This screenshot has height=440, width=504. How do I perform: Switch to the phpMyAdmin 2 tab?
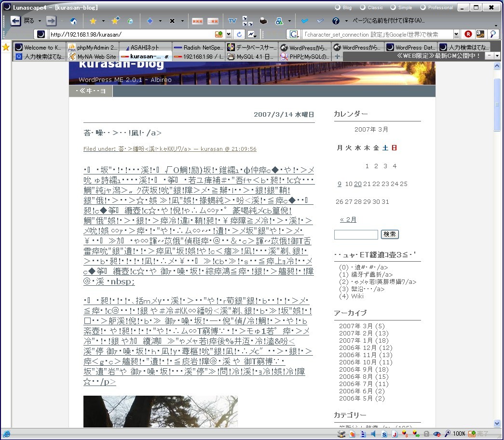[x=93, y=48]
